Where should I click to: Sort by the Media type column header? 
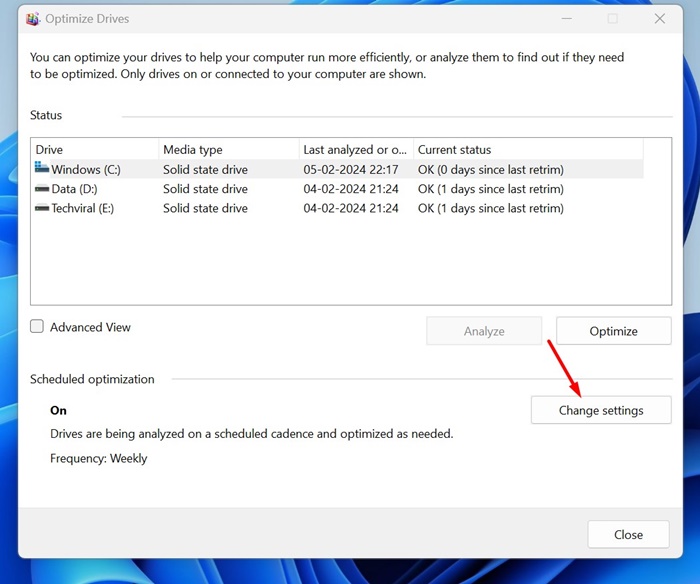pyautogui.click(x=228, y=150)
